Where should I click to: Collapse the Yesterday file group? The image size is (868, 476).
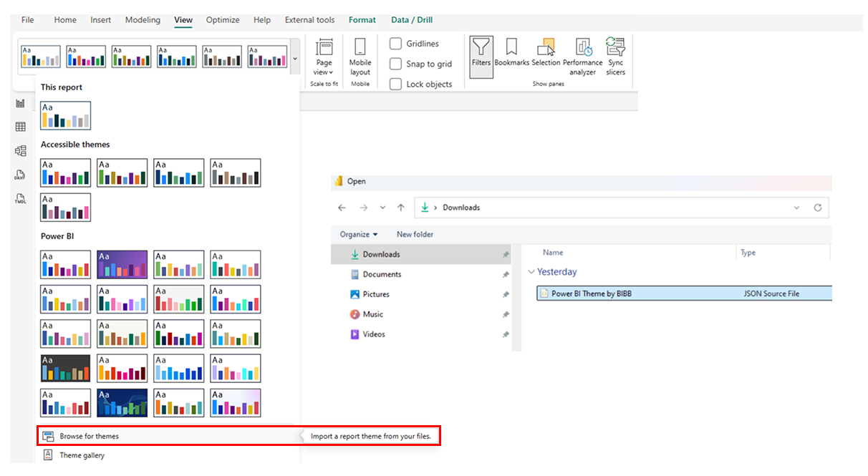click(531, 272)
